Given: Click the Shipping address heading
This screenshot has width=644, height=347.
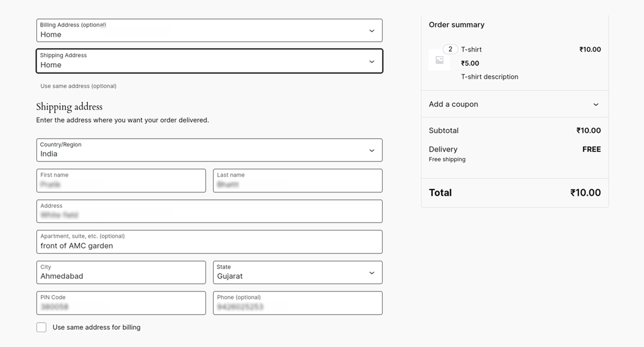Looking at the screenshot, I should (x=69, y=107).
